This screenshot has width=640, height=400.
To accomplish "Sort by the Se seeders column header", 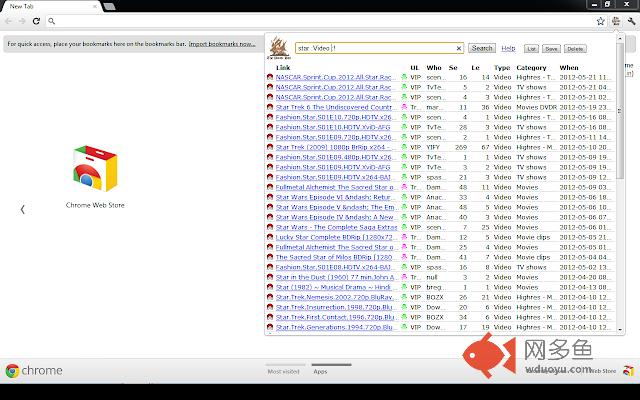I will click(x=453, y=68).
